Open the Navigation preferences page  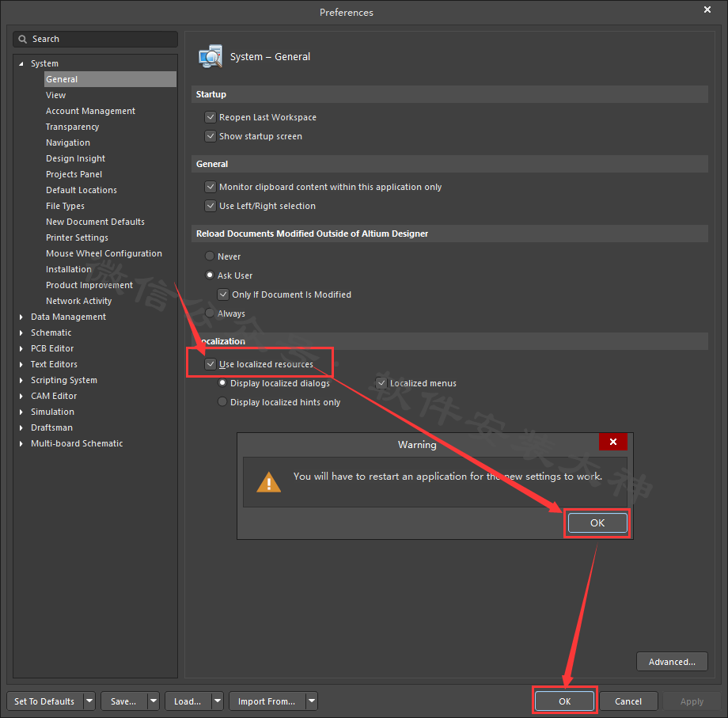(68, 142)
